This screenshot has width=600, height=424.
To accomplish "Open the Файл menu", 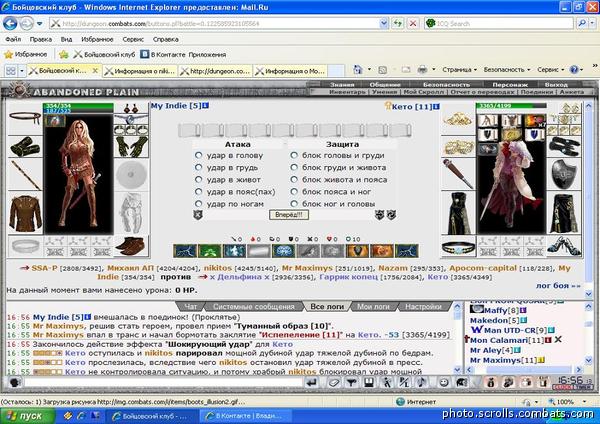I will click(13, 39).
